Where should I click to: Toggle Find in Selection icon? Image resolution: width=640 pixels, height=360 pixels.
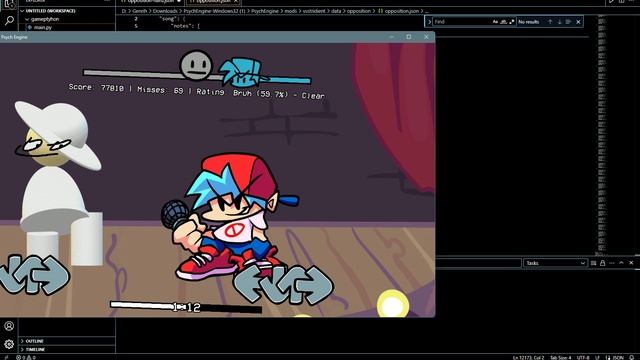pyautogui.click(x=568, y=22)
